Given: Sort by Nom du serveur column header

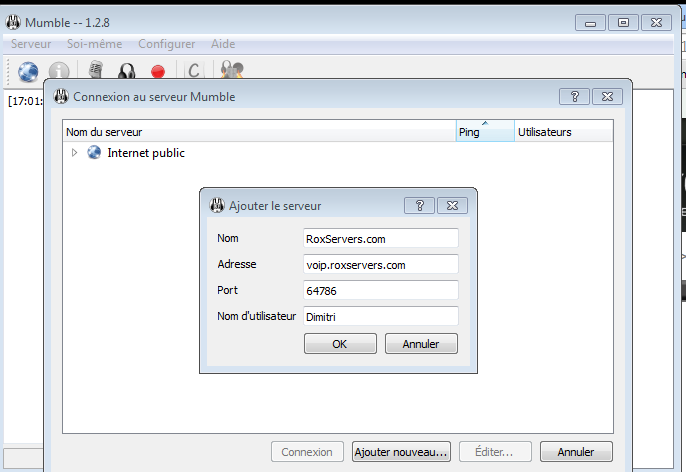Looking at the screenshot, I should 259,131.
